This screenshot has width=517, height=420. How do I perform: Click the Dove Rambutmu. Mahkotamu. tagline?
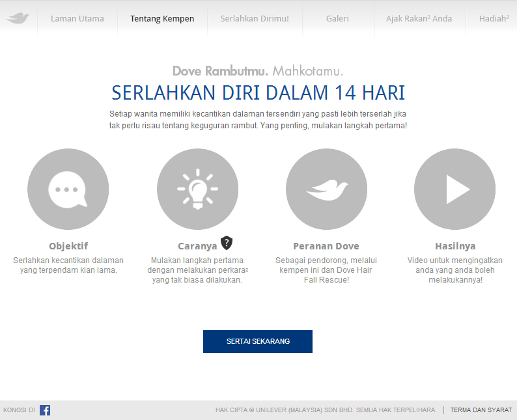(258, 71)
